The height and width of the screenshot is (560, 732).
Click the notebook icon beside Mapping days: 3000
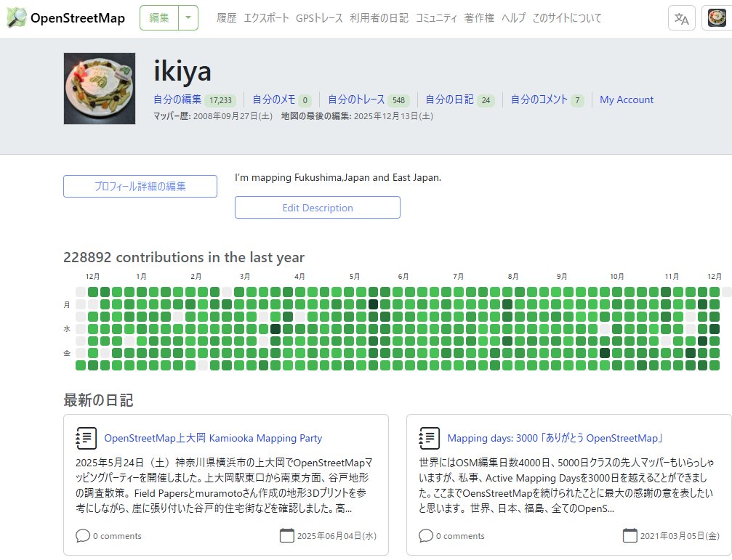(x=430, y=438)
